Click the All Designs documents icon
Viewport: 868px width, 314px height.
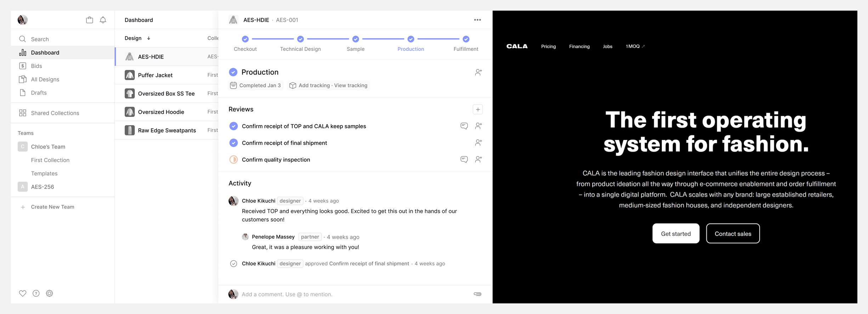23,79
